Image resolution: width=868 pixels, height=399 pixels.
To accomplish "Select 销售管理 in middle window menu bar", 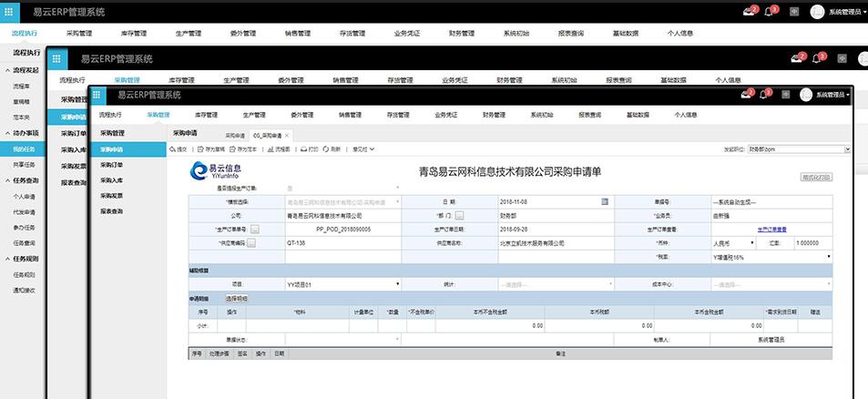I will pyautogui.click(x=345, y=80).
